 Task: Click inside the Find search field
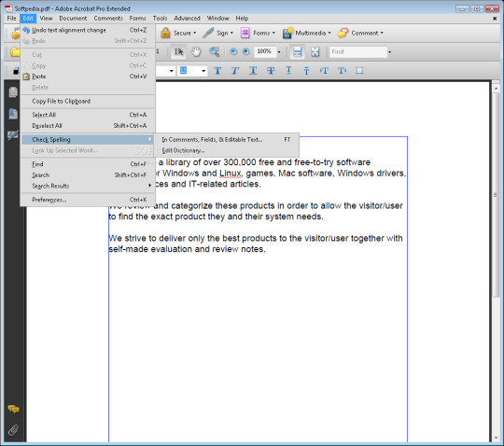pyautogui.click(x=358, y=51)
